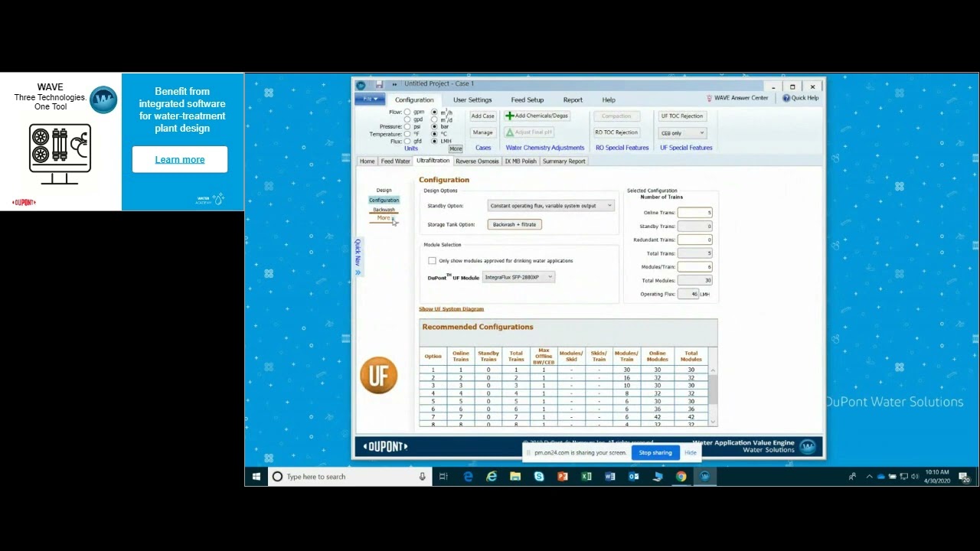Image resolution: width=980 pixels, height=551 pixels.
Task: Open the Windows Start menu
Action: 256,477
